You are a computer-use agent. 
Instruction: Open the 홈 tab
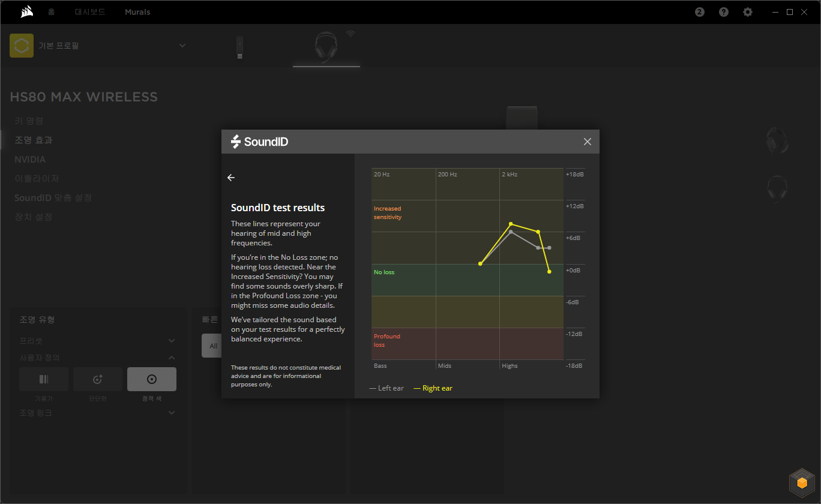coord(52,12)
